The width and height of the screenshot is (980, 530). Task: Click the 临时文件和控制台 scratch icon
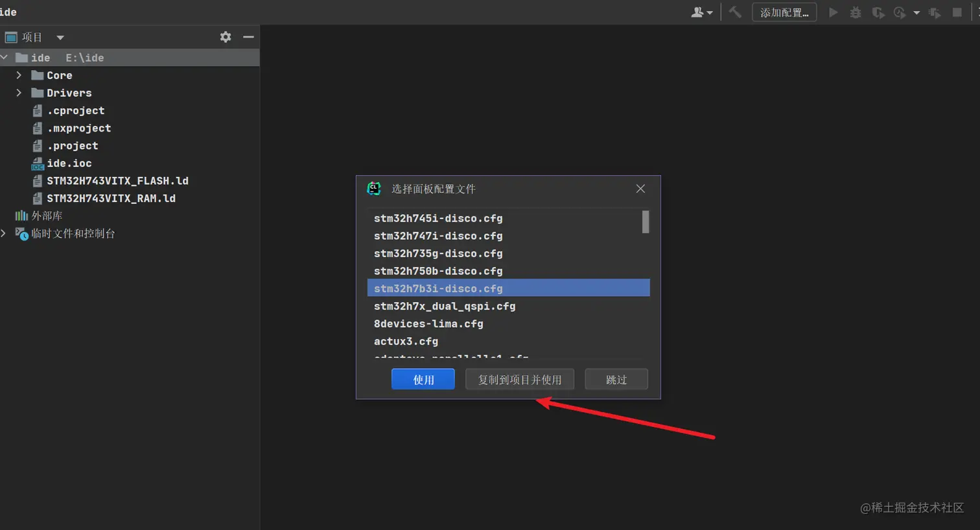click(x=22, y=233)
